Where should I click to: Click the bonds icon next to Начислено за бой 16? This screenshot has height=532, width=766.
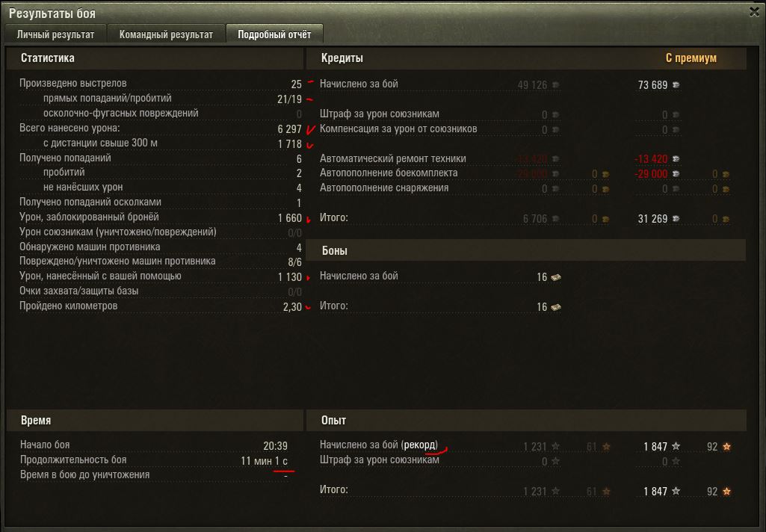556,277
